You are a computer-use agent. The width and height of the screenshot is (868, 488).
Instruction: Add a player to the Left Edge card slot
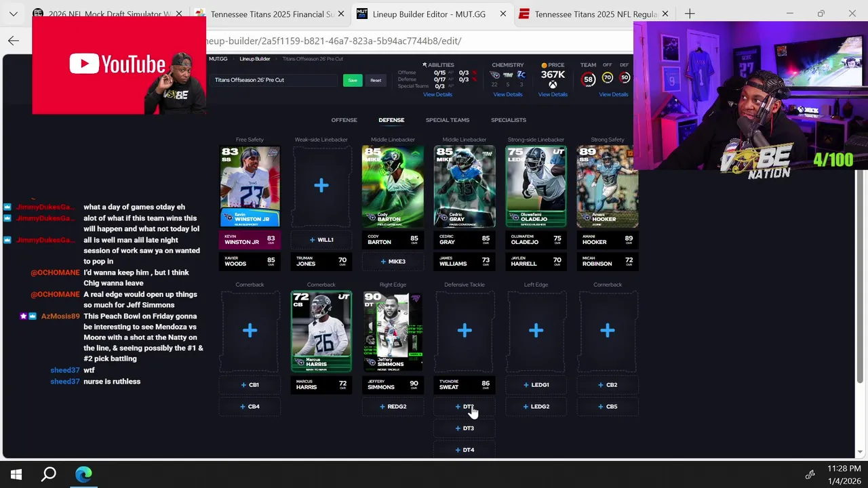pos(536,331)
